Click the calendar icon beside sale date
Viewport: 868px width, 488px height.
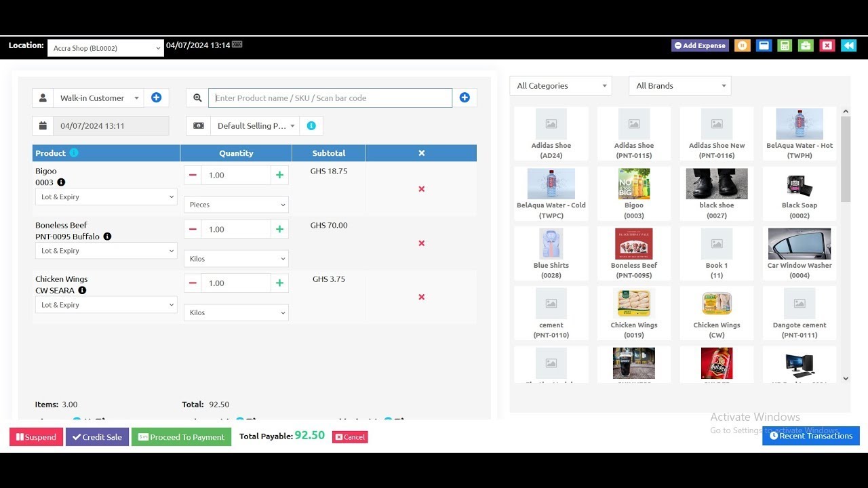coord(43,125)
